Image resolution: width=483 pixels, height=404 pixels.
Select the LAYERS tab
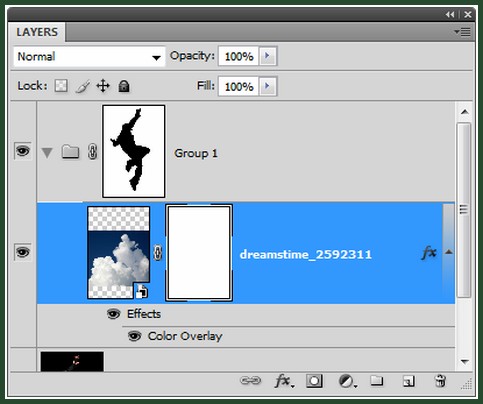tap(37, 32)
